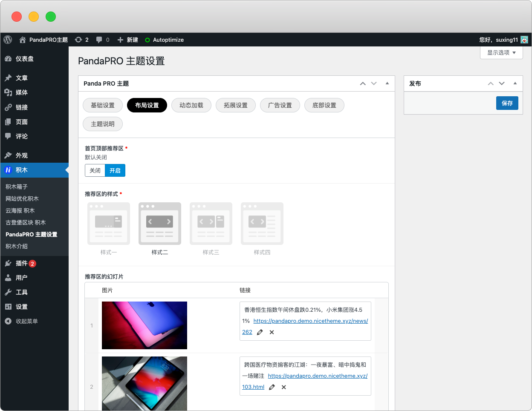Viewport: 532px width, 411px height.
Task: Open the 基础设置 tab
Action: coord(103,105)
